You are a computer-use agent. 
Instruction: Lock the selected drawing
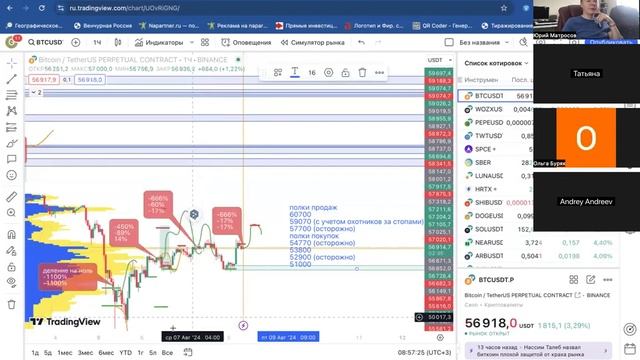point(345,73)
